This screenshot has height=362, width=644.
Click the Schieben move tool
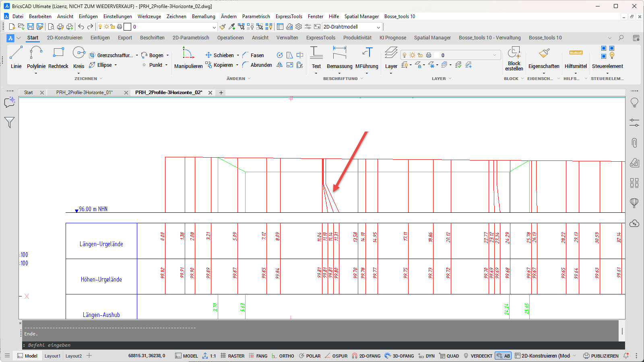tap(220, 56)
